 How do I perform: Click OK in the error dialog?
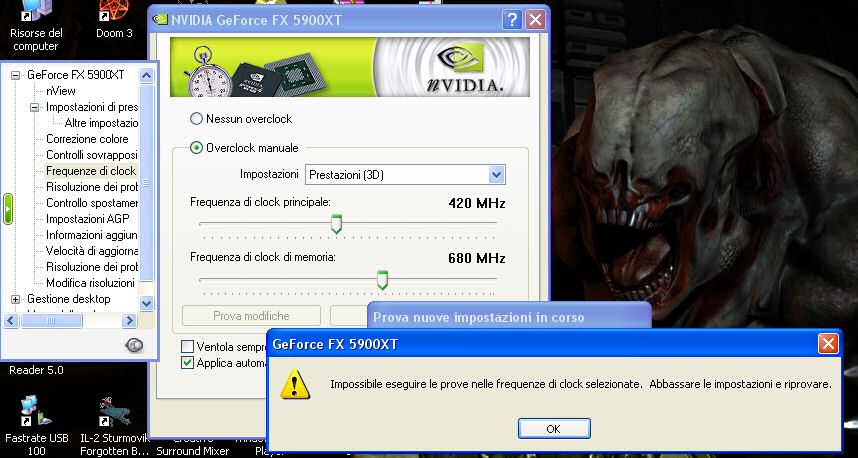point(554,429)
